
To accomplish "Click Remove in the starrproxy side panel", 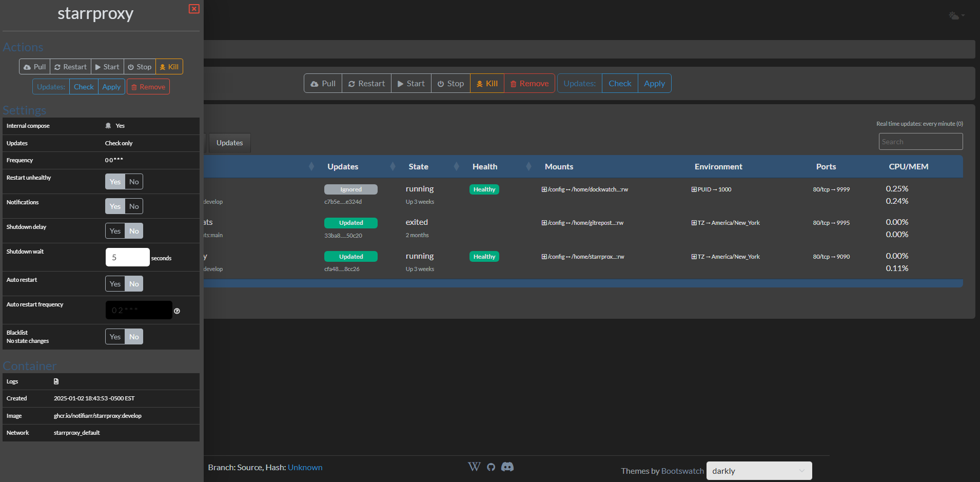I will [148, 87].
